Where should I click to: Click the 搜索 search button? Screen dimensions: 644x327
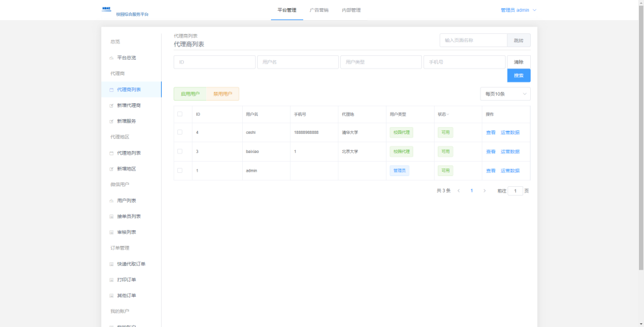[x=519, y=75]
